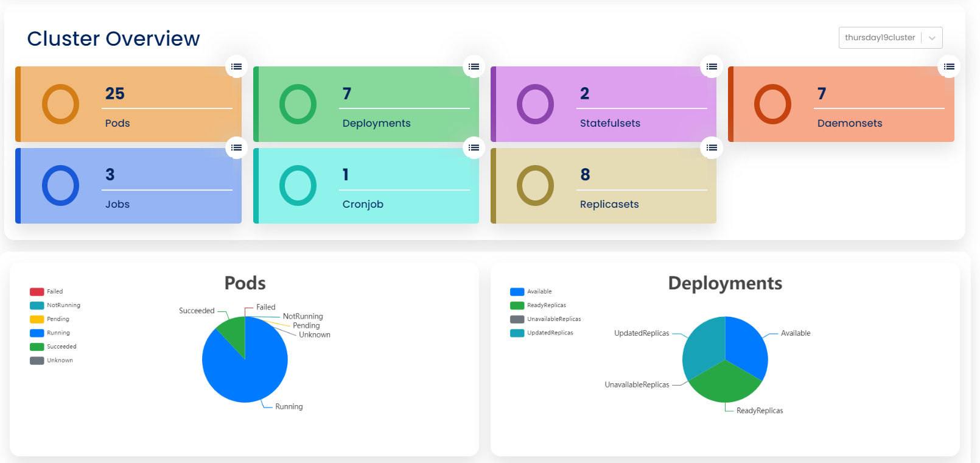
Task: Open the list icon on Daemonsets card
Action: (949, 66)
